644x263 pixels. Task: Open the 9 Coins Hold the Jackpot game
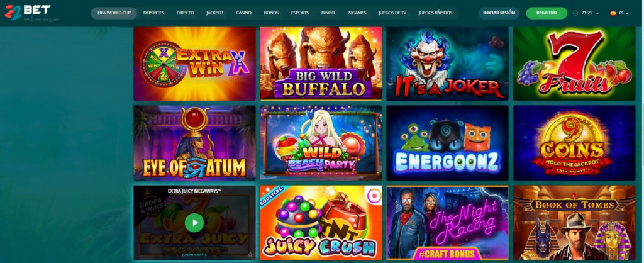(574, 143)
